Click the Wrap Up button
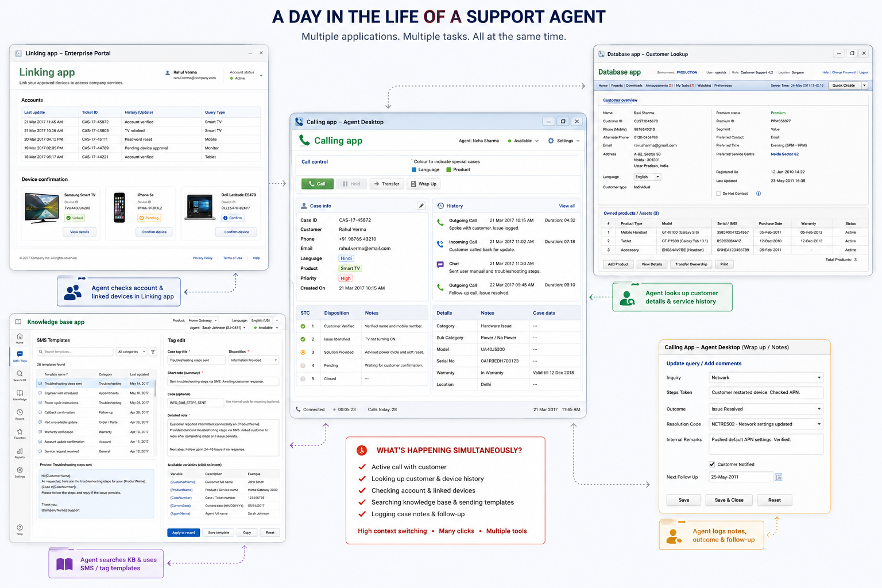The width and height of the screenshot is (882, 588). point(424,184)
